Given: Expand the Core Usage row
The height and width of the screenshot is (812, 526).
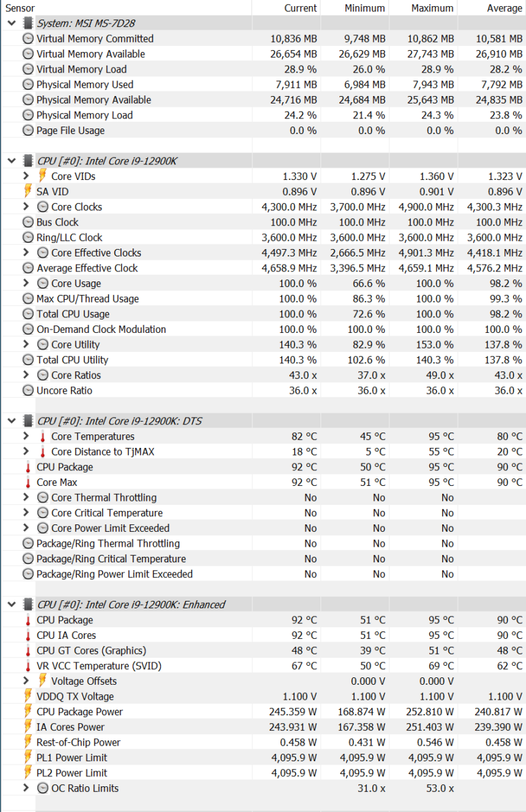Looking at the screenshot, I should 26,284.
